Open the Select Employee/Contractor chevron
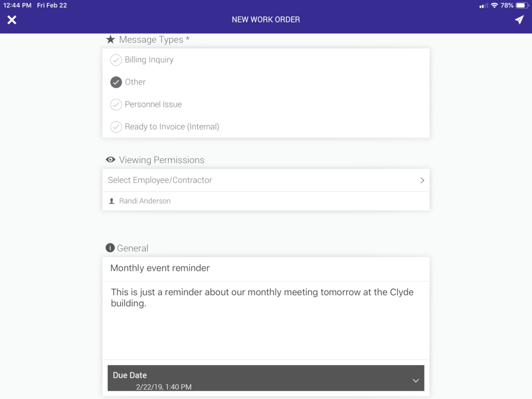 (422, 180)
